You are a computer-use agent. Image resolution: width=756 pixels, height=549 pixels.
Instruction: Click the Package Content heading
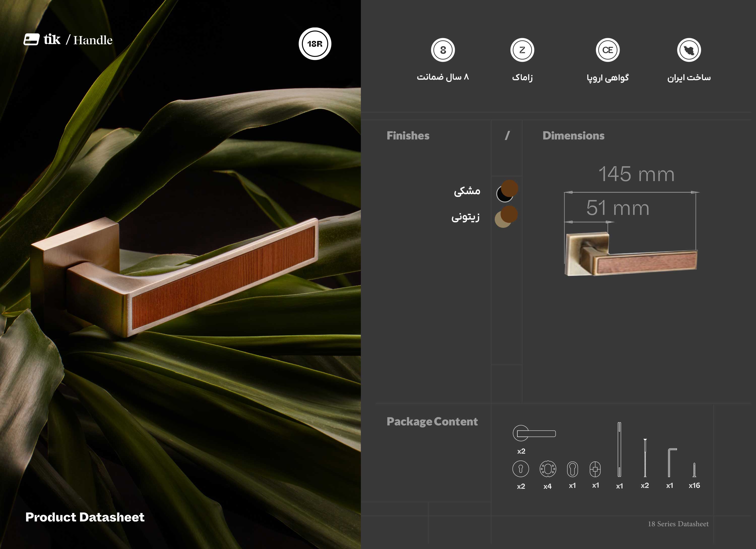coord(432,421)
